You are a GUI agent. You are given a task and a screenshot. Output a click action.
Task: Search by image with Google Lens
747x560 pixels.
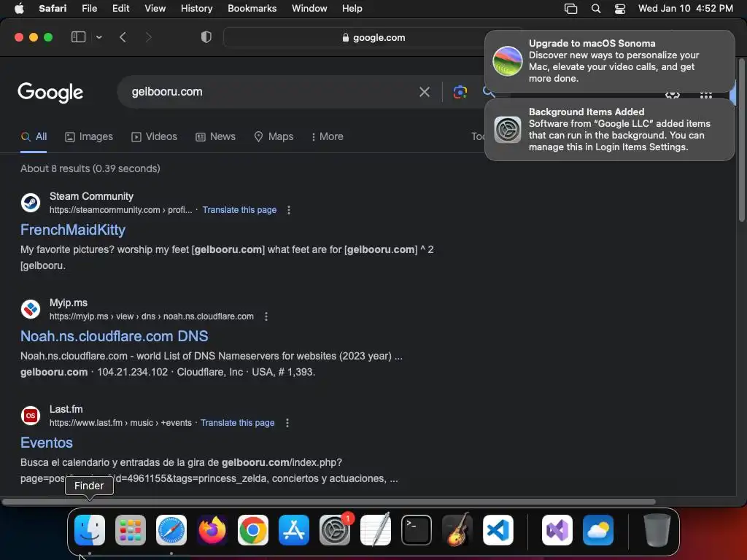tap(460, 92)
